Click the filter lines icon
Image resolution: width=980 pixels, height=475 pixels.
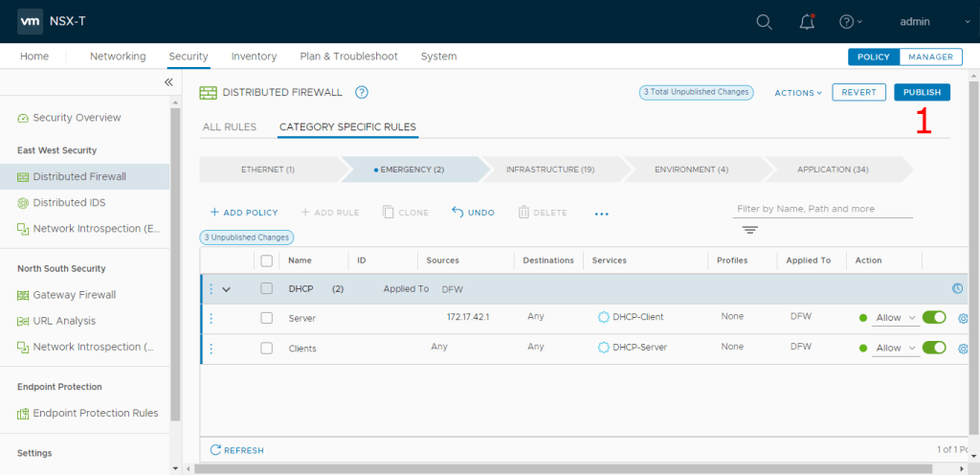749,230
